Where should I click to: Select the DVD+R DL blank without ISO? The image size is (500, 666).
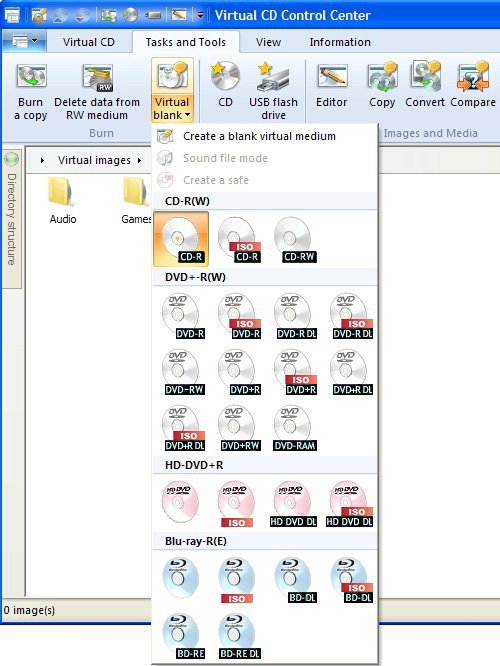(352, 372)
